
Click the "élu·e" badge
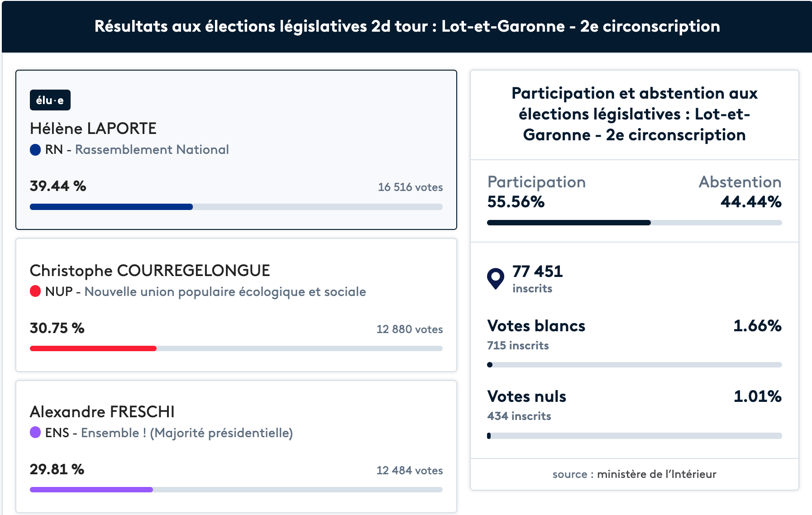(x=50, y=100)
